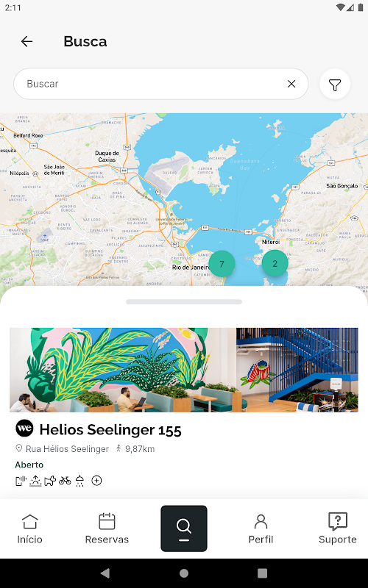Open the Suporte help tab

click(338, 528)
